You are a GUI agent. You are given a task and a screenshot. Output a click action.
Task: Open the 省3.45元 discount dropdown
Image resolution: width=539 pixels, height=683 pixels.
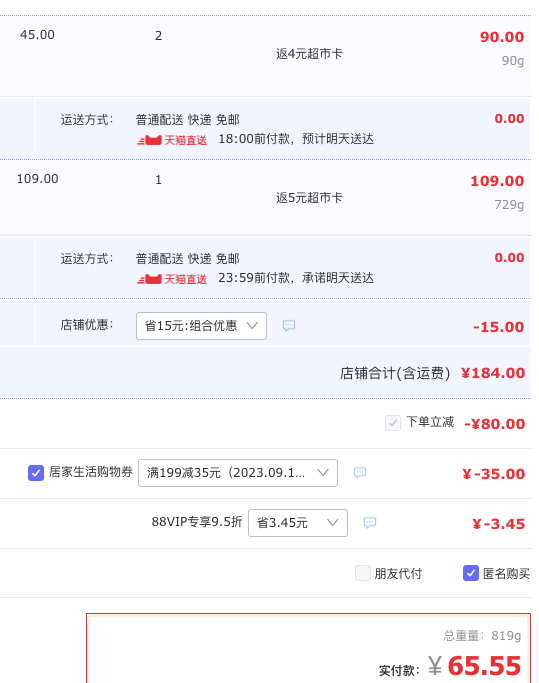coord(298,523)
